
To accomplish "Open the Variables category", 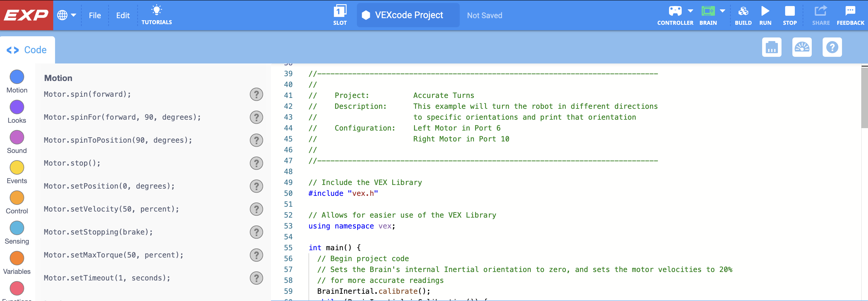I will (x=17, y=262).
